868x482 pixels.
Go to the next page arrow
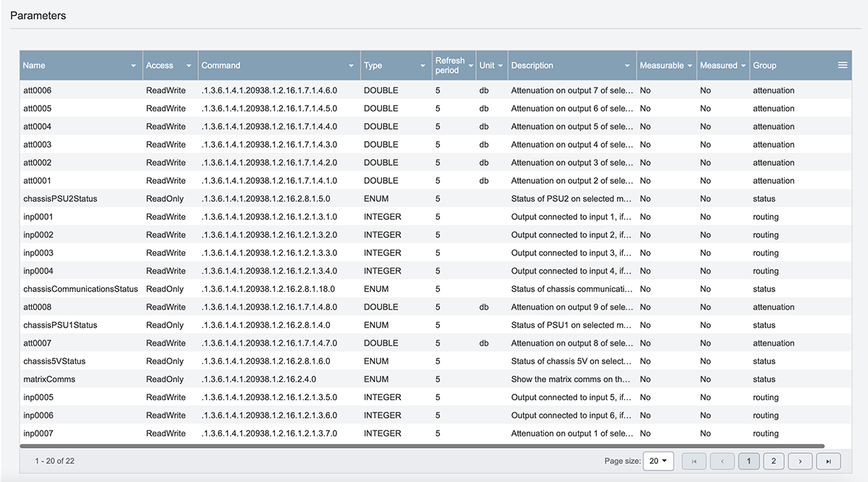799,461
